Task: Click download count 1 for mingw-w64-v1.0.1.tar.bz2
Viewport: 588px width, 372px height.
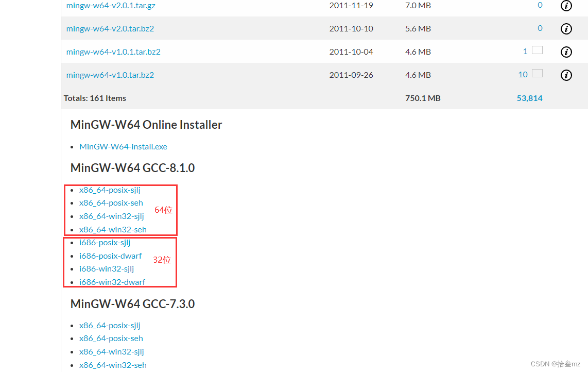Action: (525, 52)
